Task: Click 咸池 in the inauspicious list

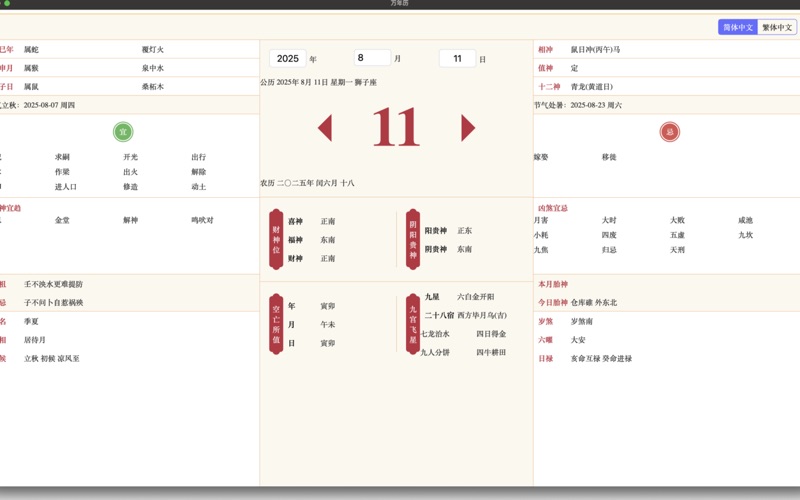Action: pyautogui.click(x=745, y=220)
